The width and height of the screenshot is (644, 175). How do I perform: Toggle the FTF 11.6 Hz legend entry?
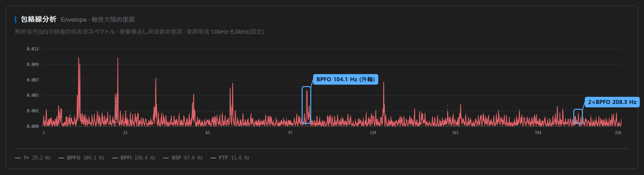pyautogui.click(x=230, y=158)
